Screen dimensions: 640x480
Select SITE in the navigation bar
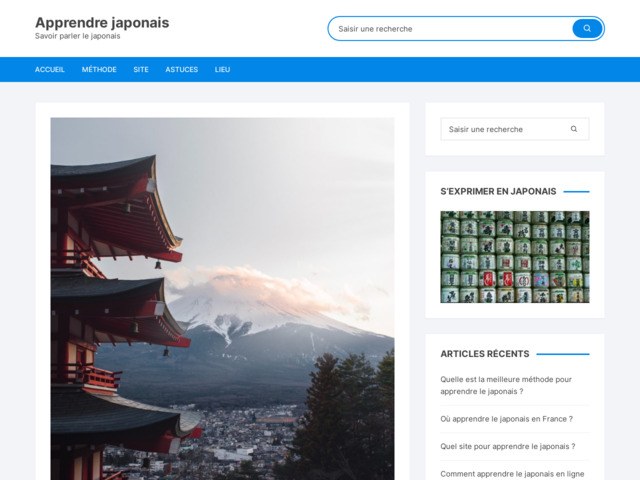(141, 70)
